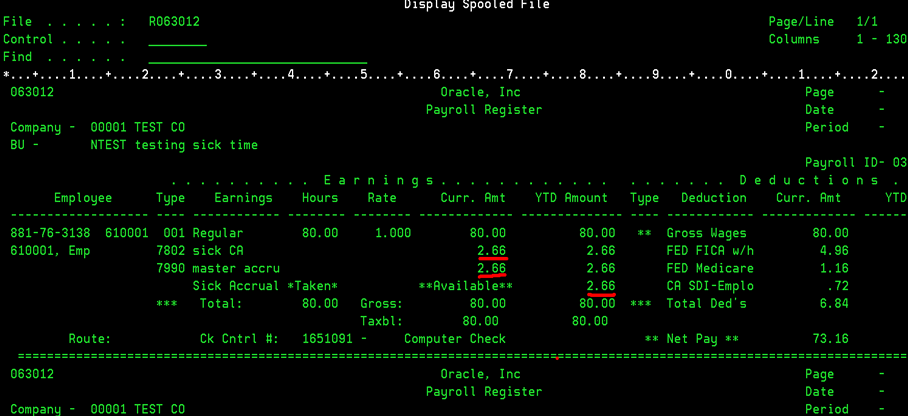Click the 'Total:' label in earnings

tap(221, 304)
